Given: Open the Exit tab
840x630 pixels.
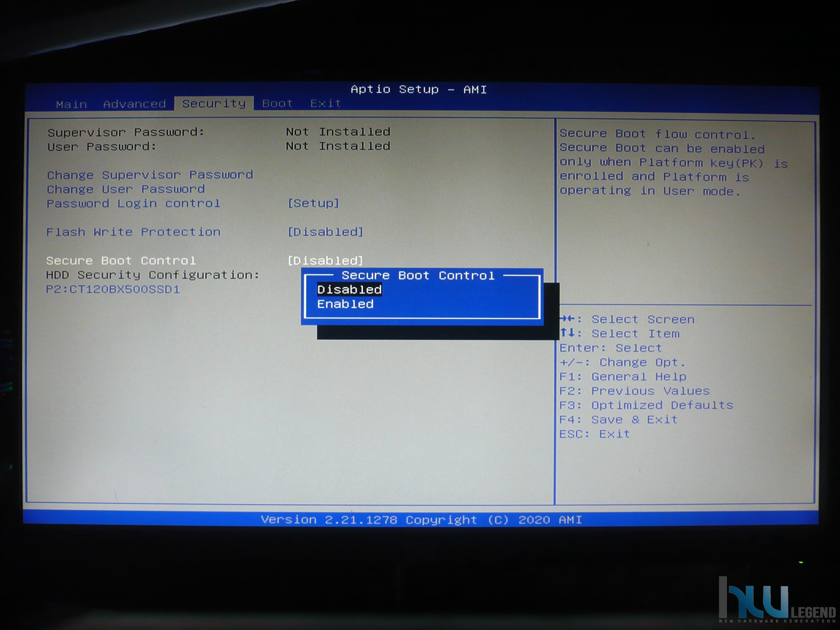Looking at the screenshot, I should click(x=325, y=103).
